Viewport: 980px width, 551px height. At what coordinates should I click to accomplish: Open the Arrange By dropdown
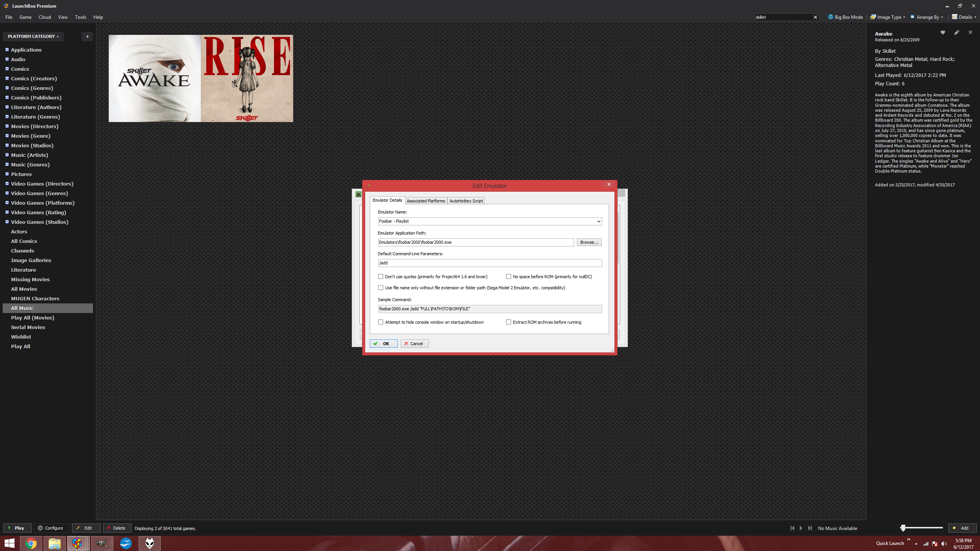tap(927, 17)
